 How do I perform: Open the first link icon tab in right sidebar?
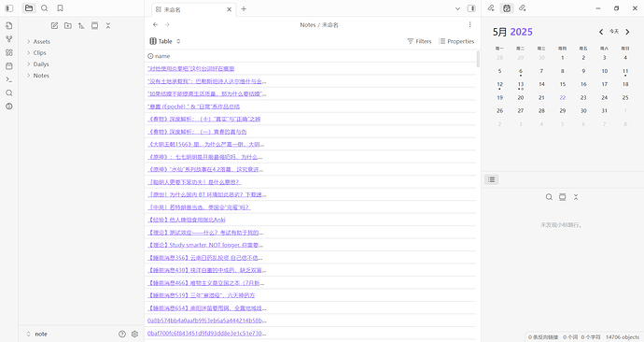[x=491, y=8]
